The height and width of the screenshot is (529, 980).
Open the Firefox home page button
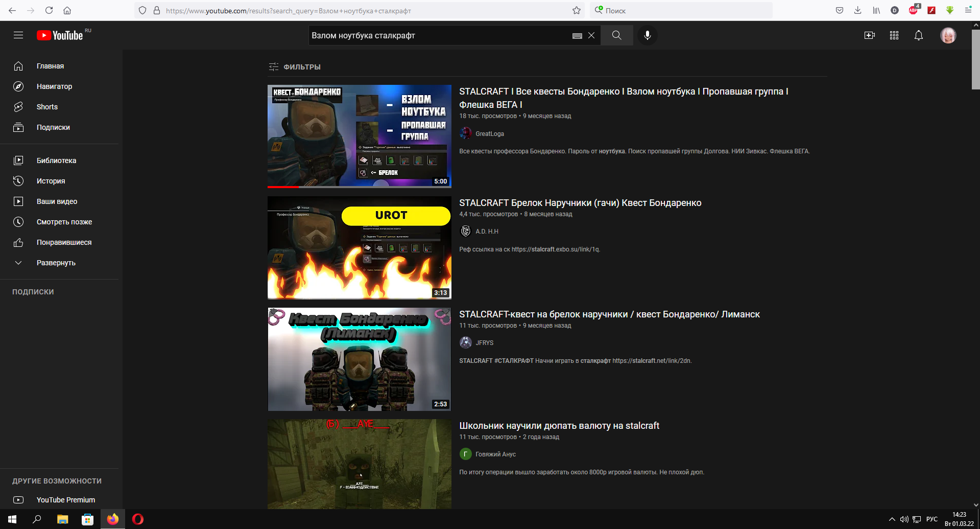coord(67,10)
